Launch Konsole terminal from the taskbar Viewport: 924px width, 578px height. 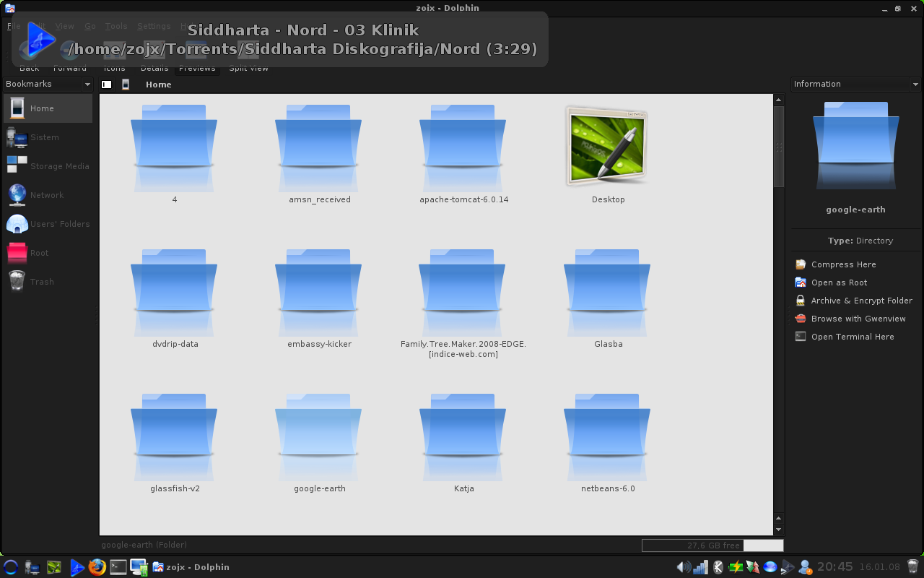(118, 567)
